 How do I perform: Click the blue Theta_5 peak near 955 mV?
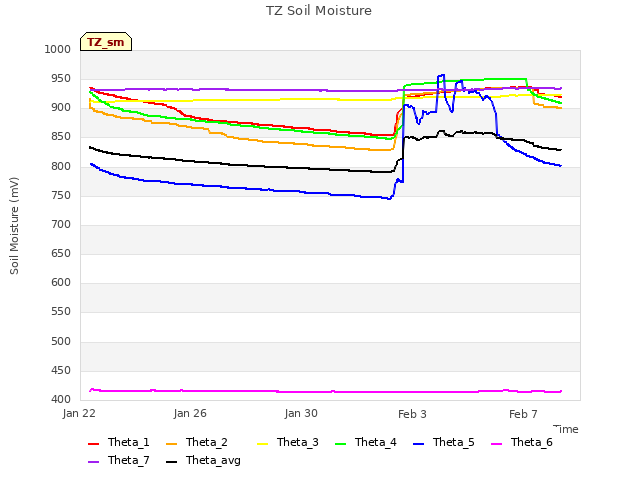pyautogui.click(x=441, y=76)
